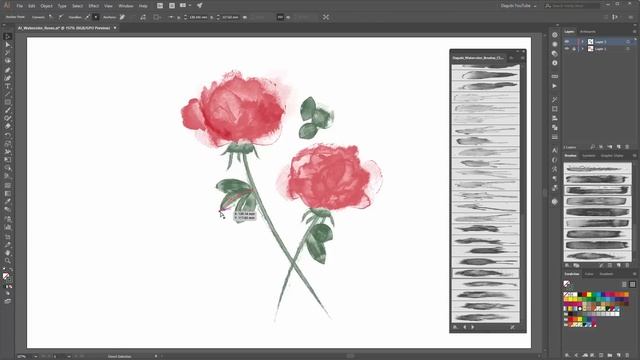This screenshot has height=360, width=640.
Task: Select the Selection tool in the toolbar
Action: tap(8, 37)
